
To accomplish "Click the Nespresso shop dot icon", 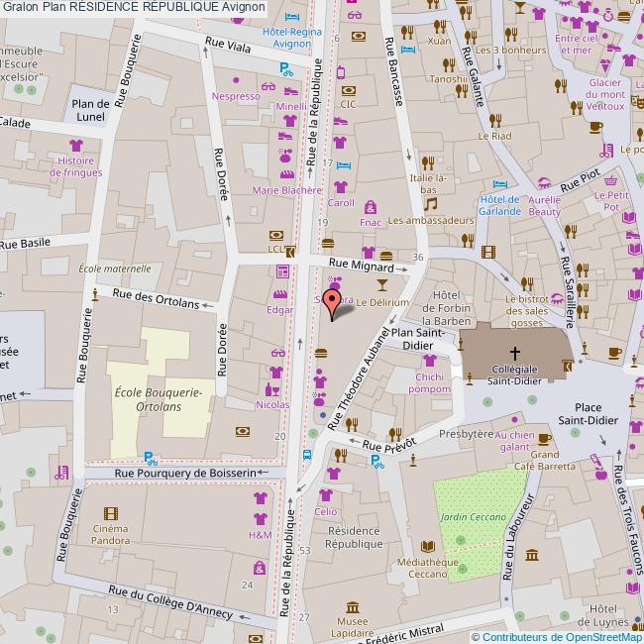I will click(236, 80).
